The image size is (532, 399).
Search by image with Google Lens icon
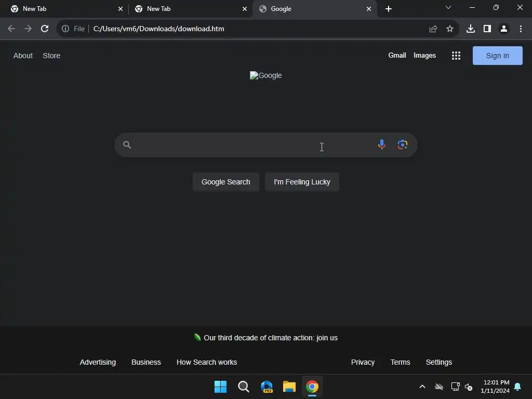pyautogui.click(x=403, y=144)
